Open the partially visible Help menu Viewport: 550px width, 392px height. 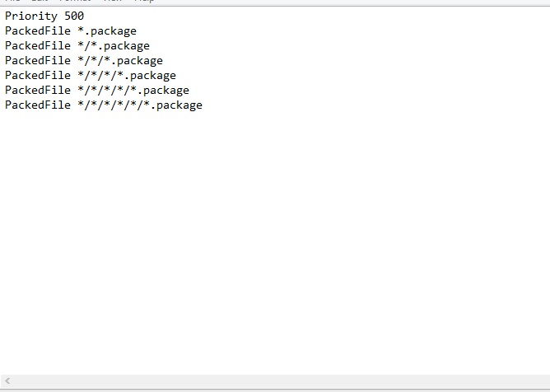pyautogui.click(x=145, y=1)
